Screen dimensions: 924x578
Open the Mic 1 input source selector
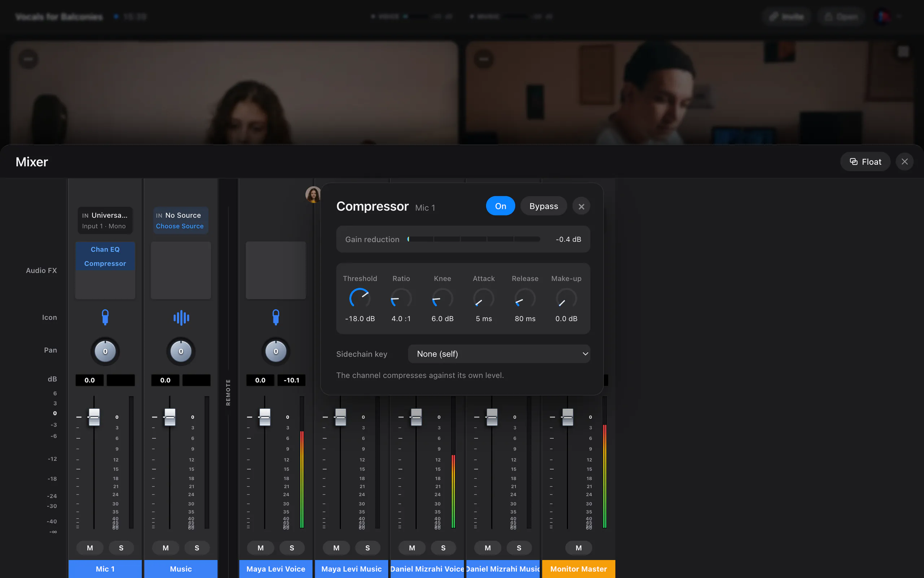tap(105, 220)
